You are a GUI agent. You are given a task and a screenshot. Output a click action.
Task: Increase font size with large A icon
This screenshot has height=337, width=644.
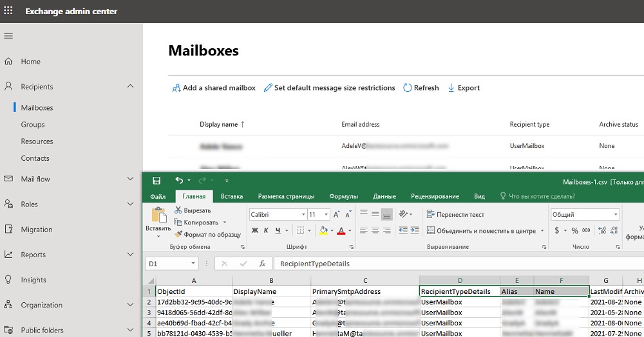[336, 214]
